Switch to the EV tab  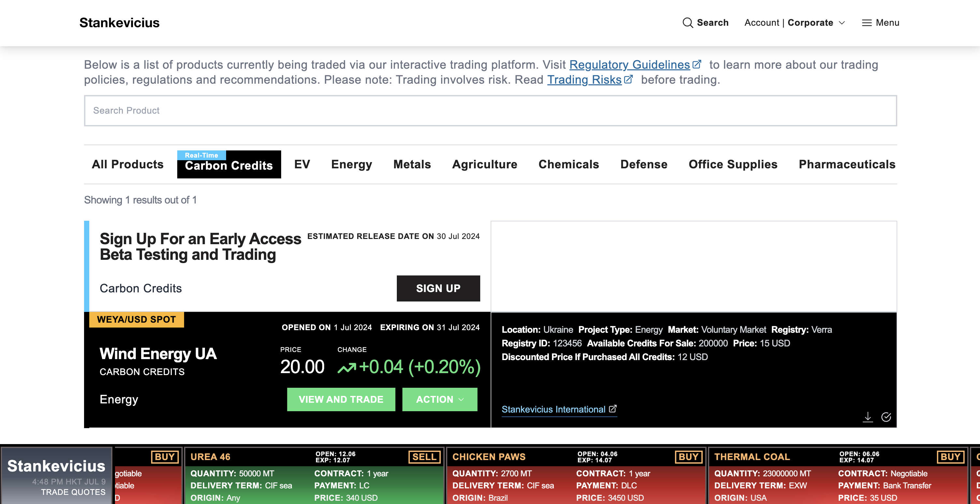tap(302, 164)
